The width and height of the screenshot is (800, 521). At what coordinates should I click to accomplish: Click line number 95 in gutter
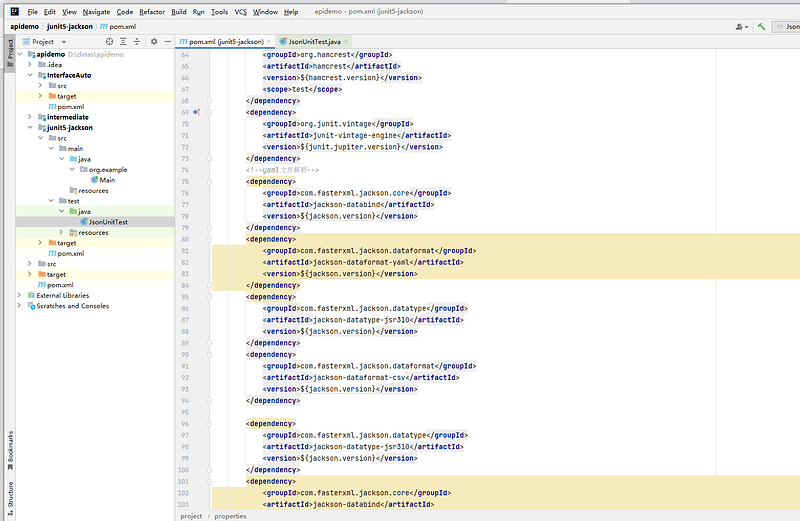[x=185, y=412]
